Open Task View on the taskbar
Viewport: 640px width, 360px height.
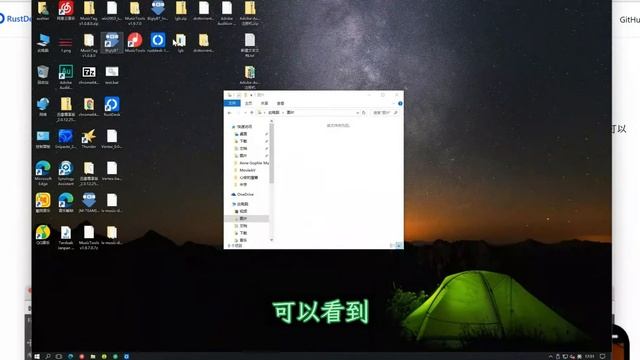pyautogui.click(x=59, y=356)
